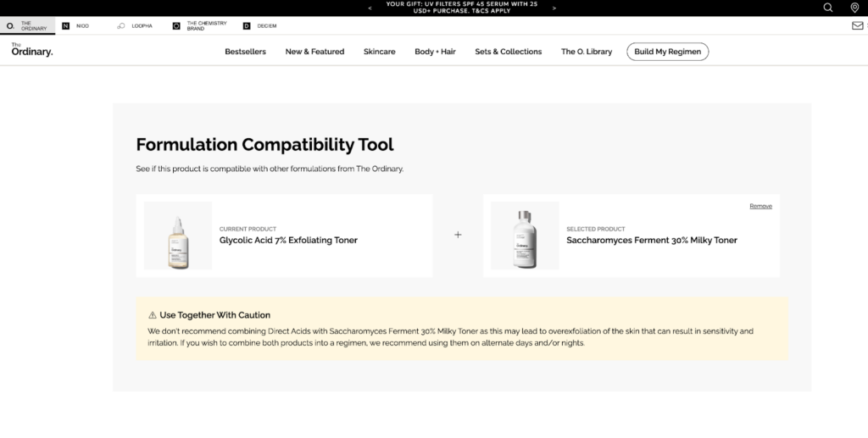868x438 pixels.
Task: Click the Glycolic Acid toner thumbnail
Action: click(178, 236)
